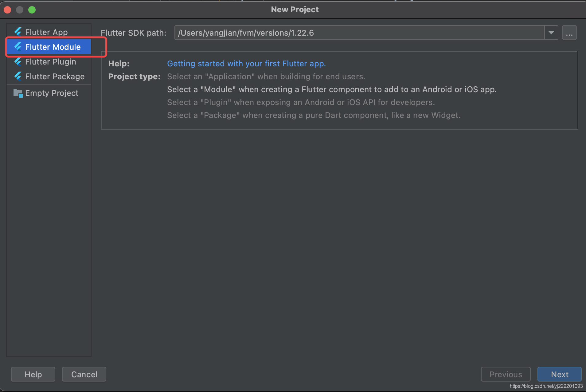
Task: Choose the Empty Project option
Action: (49, 93)
